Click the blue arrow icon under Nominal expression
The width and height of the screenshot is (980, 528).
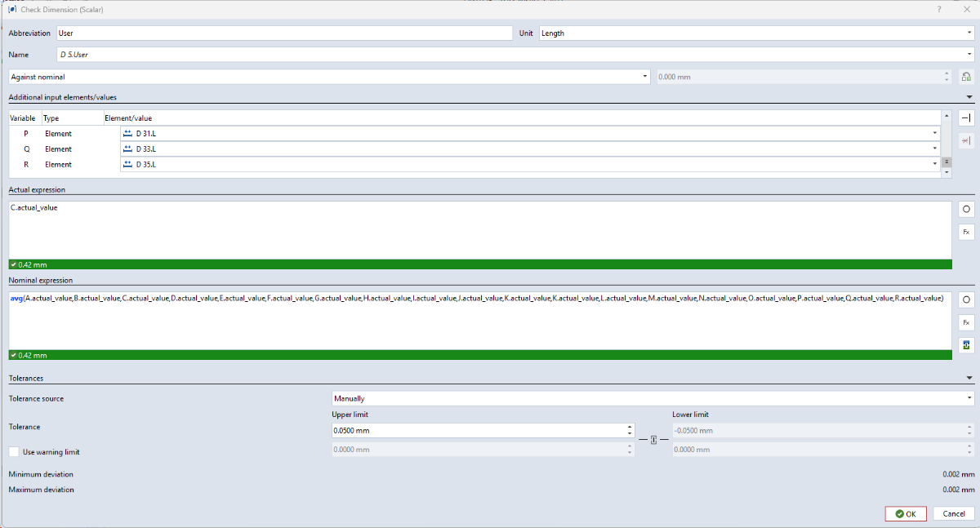(x=966, y=345)
